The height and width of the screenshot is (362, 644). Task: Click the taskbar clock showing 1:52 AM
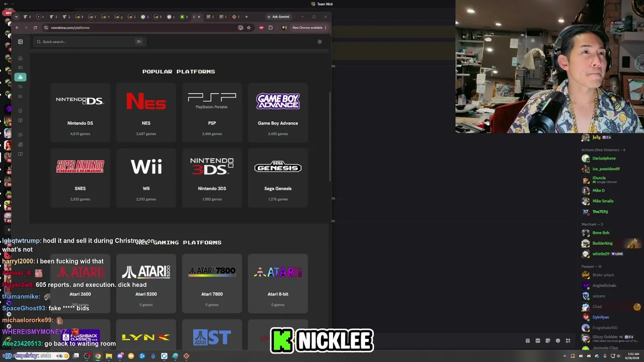click(x=633, y=356)
